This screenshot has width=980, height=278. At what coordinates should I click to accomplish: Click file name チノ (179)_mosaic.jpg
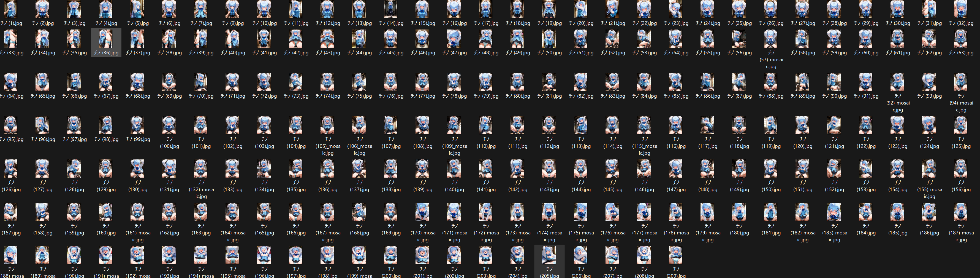[x=708, y=233]
